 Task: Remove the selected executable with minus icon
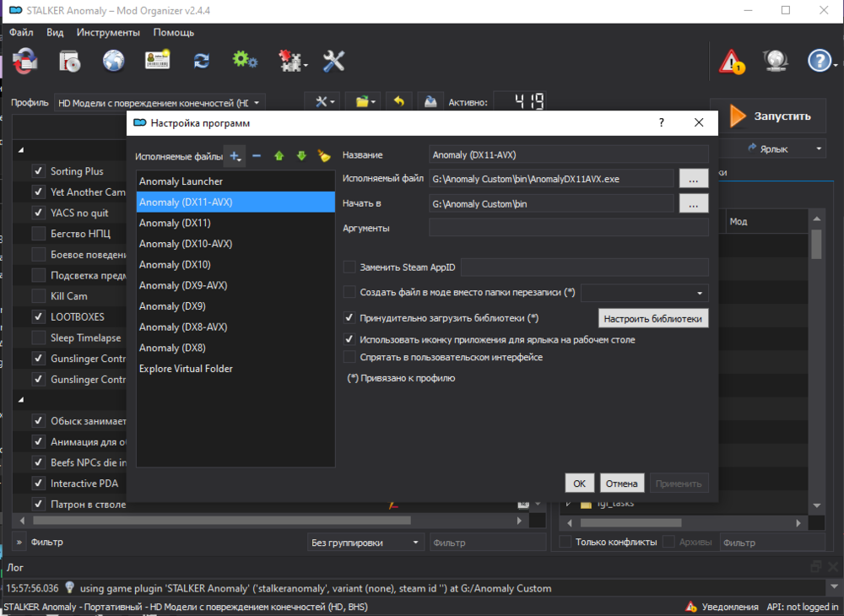(257, 156)
